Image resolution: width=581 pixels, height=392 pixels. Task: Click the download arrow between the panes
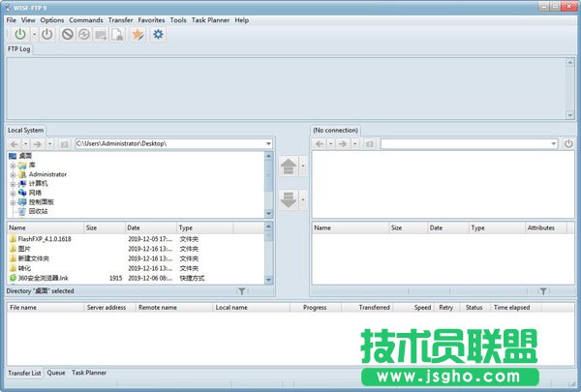289,199
